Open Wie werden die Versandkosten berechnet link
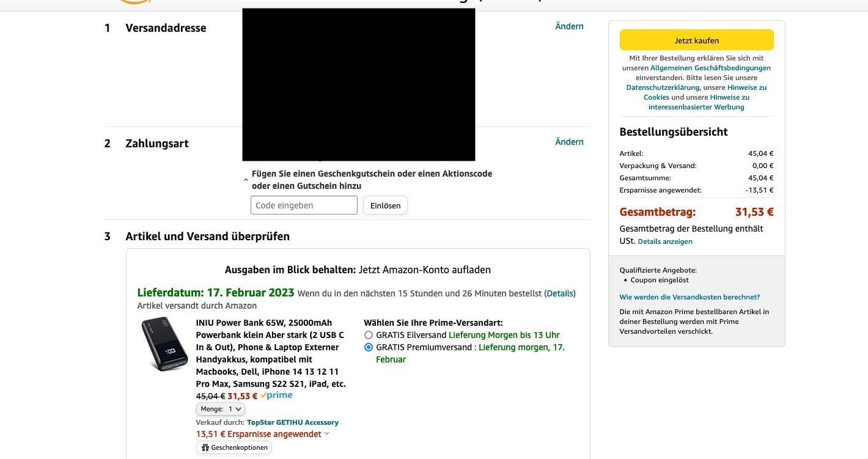Screen dimensions: 868x459 click(690, 297)
